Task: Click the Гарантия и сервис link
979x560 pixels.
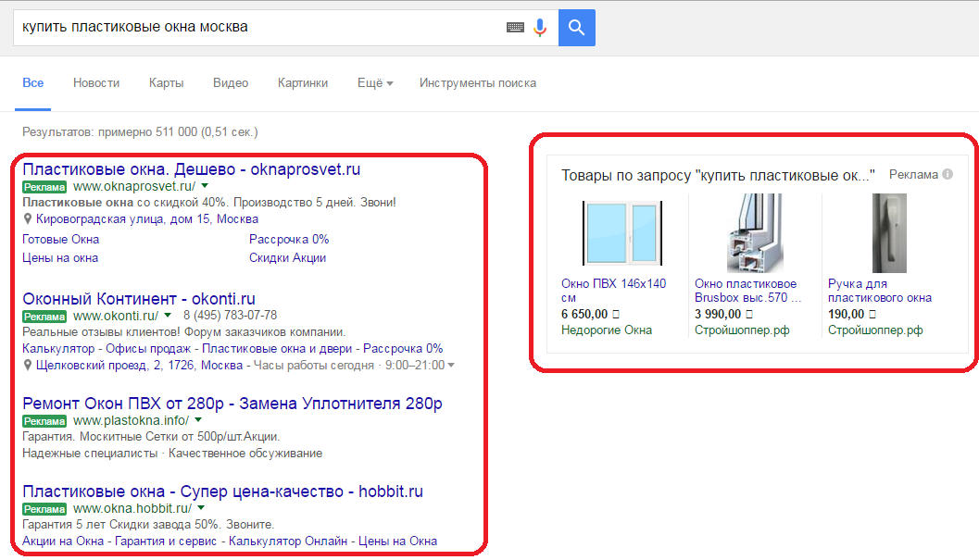Action: coord(166,541)
